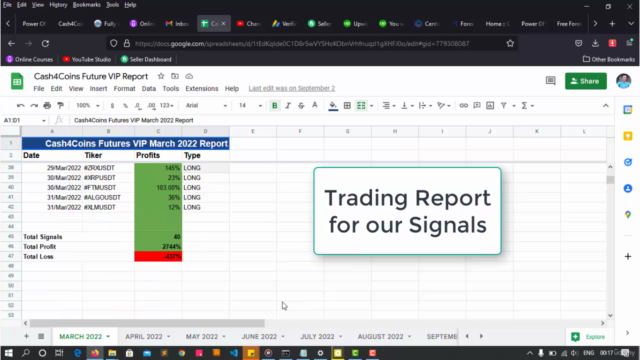The image size is (640, 360).
Task: Redo action in Sheets toolbar
Action: 34,106
